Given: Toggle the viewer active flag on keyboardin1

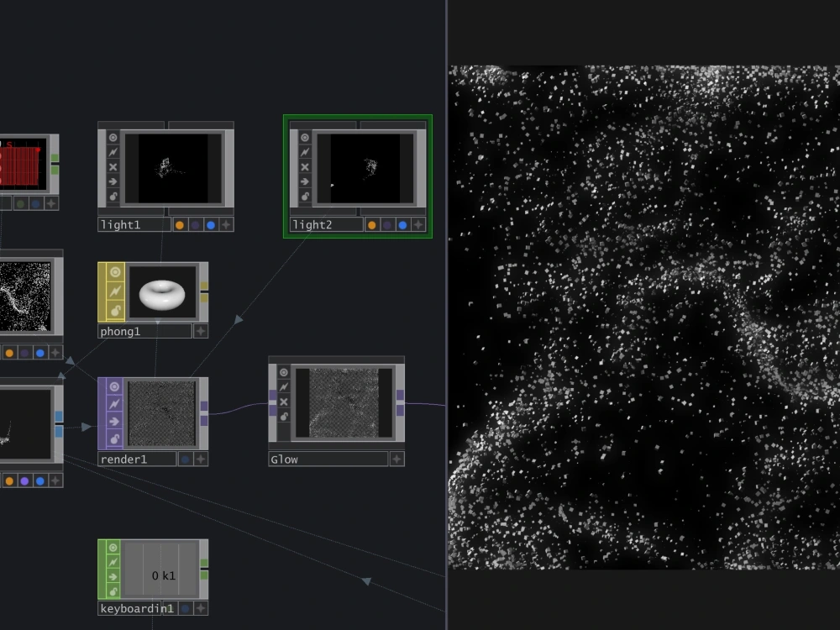Looking at the screenshot, I should [x=112, y=547].
